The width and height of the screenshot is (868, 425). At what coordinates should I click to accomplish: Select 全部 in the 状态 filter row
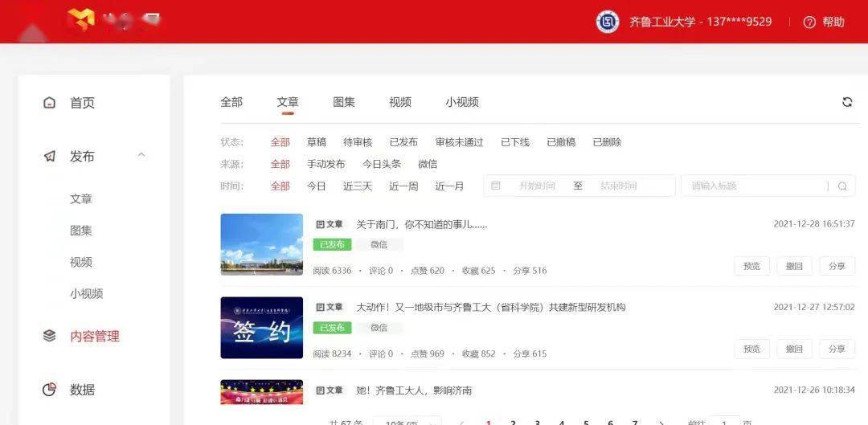(280, 142)
